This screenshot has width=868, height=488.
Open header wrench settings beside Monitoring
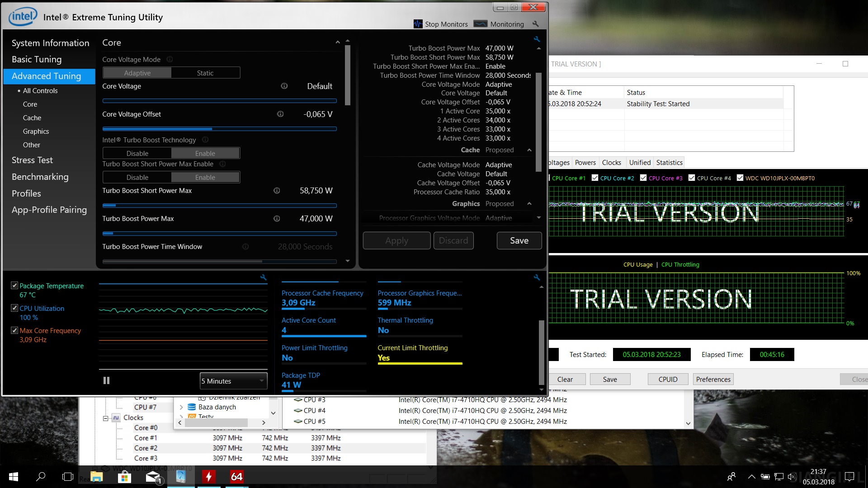[536, 24]
